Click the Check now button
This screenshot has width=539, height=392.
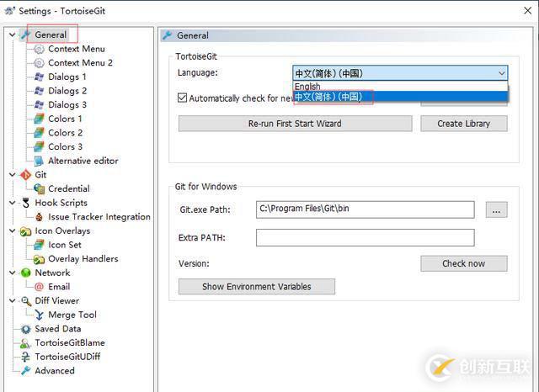[x=464, y=263]
